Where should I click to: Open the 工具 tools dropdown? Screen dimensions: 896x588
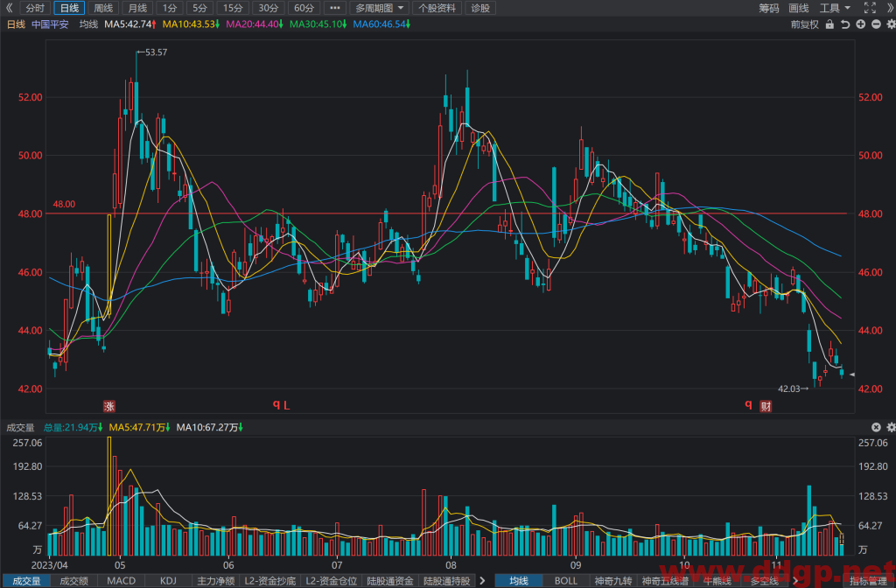(835, 8)
